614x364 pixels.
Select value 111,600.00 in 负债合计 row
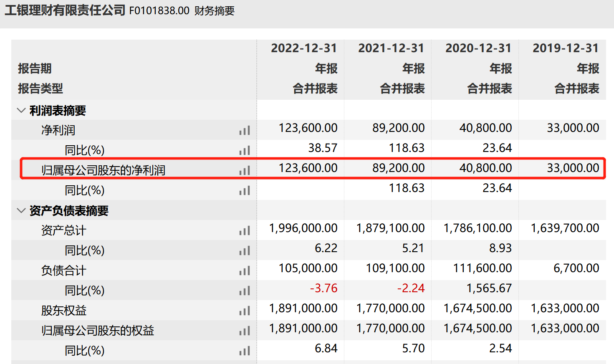coord(483,268)
